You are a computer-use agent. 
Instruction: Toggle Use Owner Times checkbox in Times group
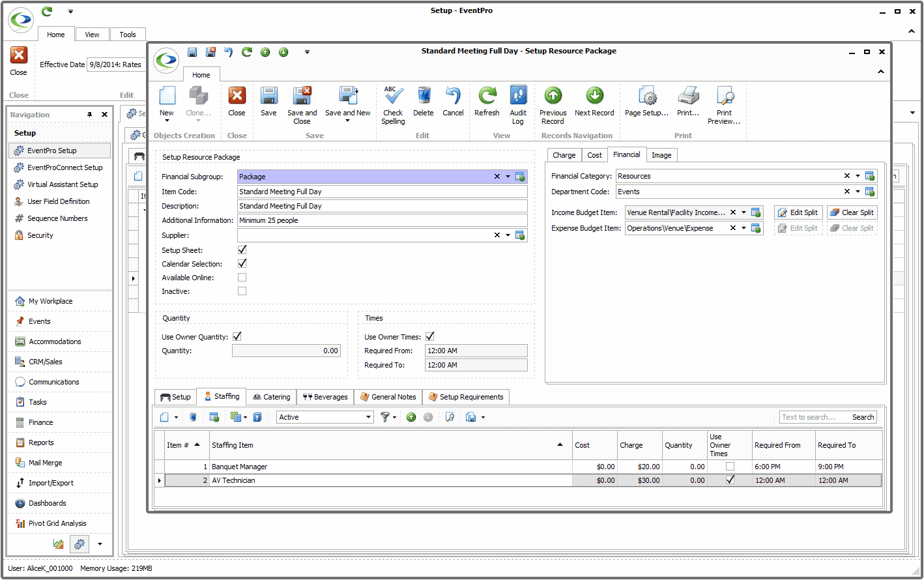[429, 336]
